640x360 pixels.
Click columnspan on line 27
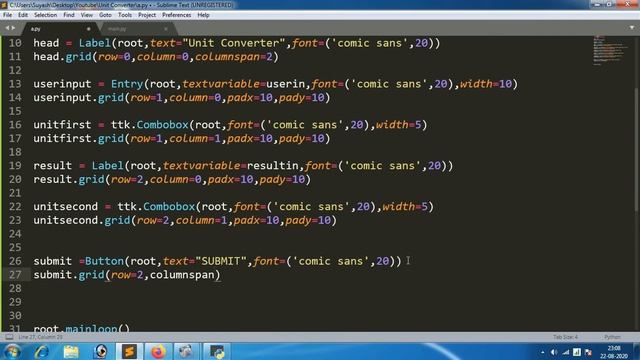[182, 275]
